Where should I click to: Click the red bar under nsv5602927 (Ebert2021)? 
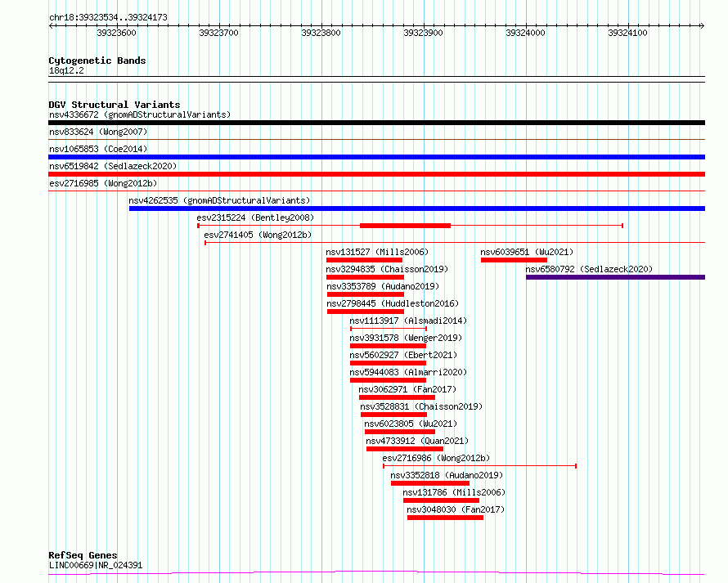click(389, 363)
